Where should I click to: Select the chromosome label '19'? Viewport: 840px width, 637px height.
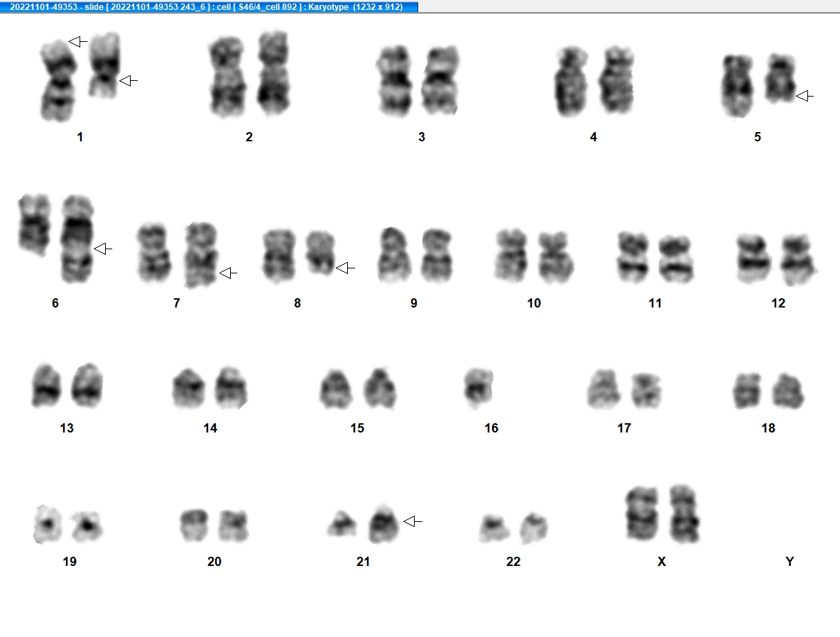coord(70,562)
